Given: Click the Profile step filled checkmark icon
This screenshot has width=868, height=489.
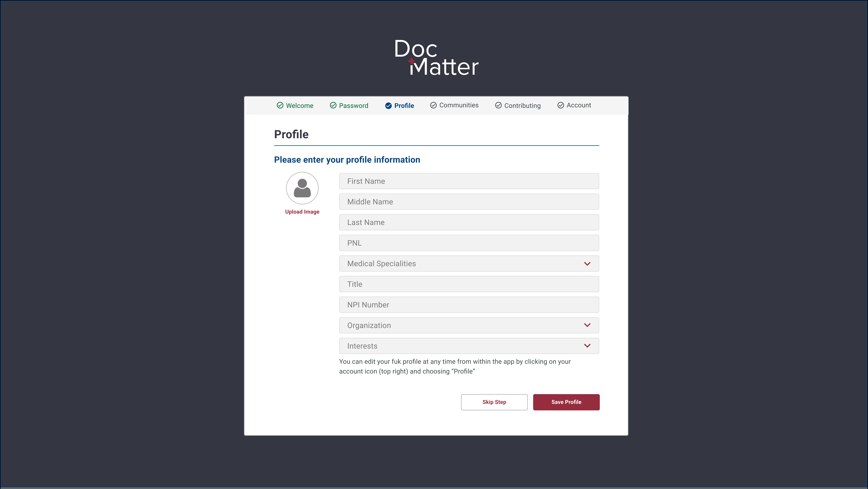Looking at the screenshot, I should 388,106.
